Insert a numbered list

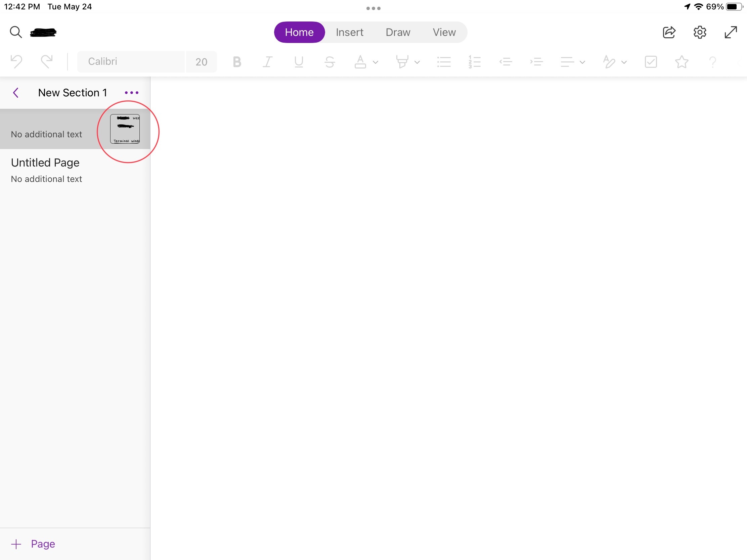(475, 62)
